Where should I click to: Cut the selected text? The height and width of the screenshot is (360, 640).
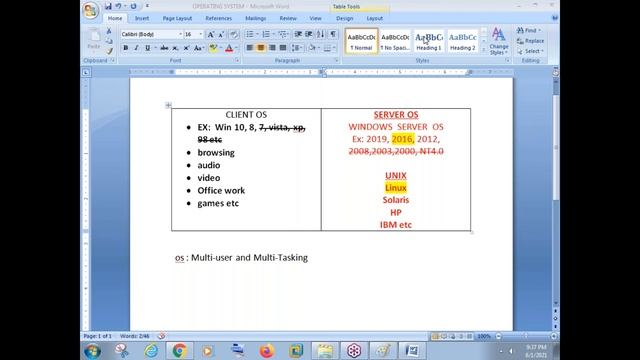109,31
